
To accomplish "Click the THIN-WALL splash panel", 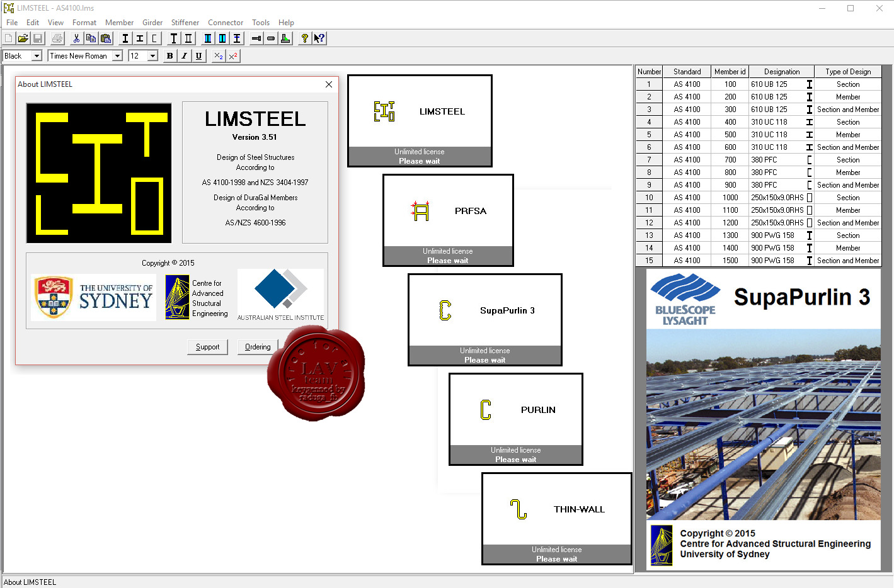I will tap(557, 519).
